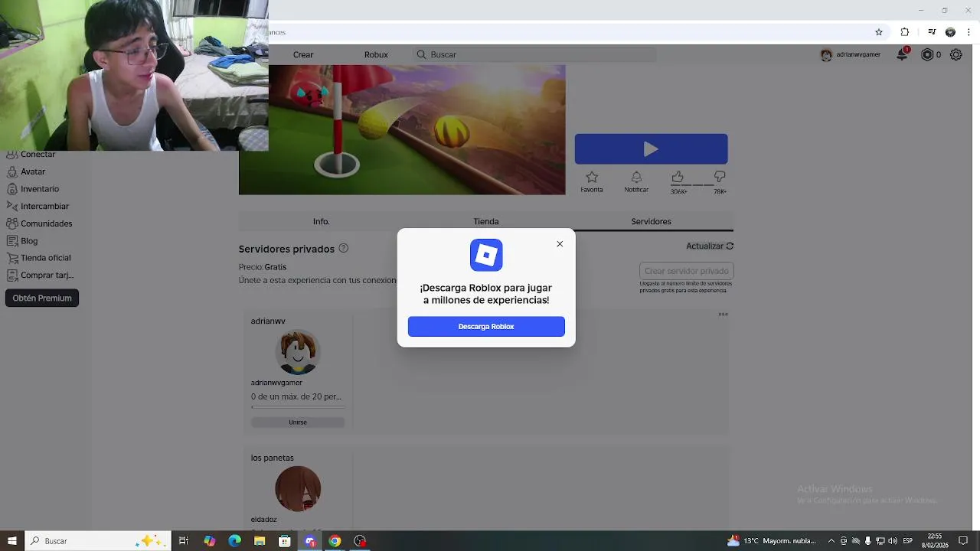Open the Info. tab
Screen dimensions: 980x551
point(321,221)
